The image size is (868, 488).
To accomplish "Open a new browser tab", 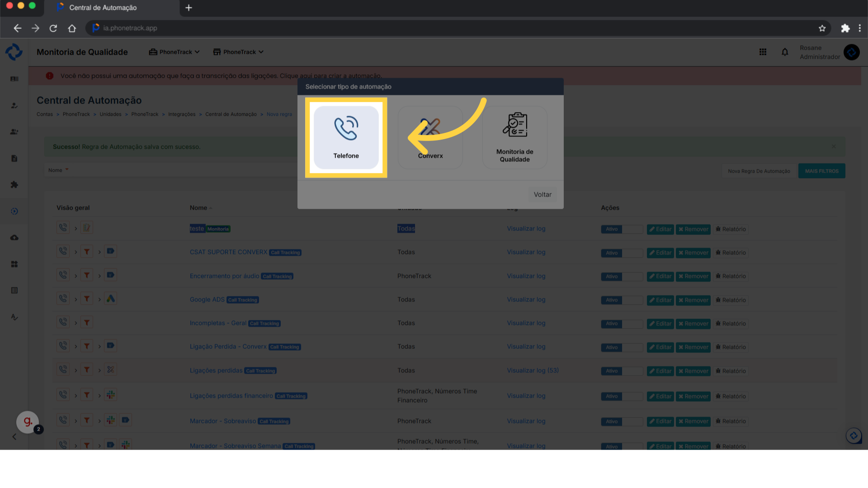I will click(x=189, y=8).
